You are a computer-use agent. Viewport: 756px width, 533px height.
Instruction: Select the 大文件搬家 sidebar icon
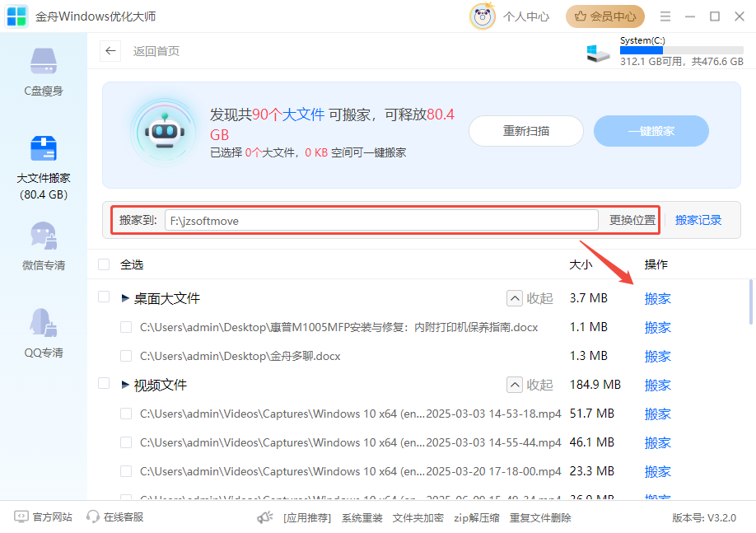pyautogui.click(x=44, y=148)
